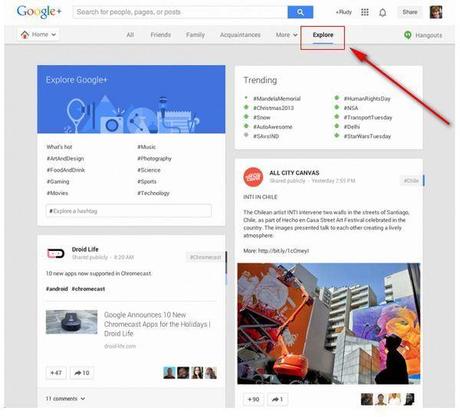
Task: Focus the search people, pages, posts field
Action: coord(180,12)
